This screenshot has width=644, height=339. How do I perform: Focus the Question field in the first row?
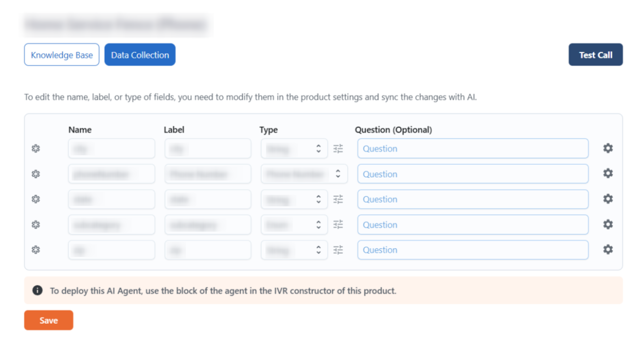[x=472, y=149]
